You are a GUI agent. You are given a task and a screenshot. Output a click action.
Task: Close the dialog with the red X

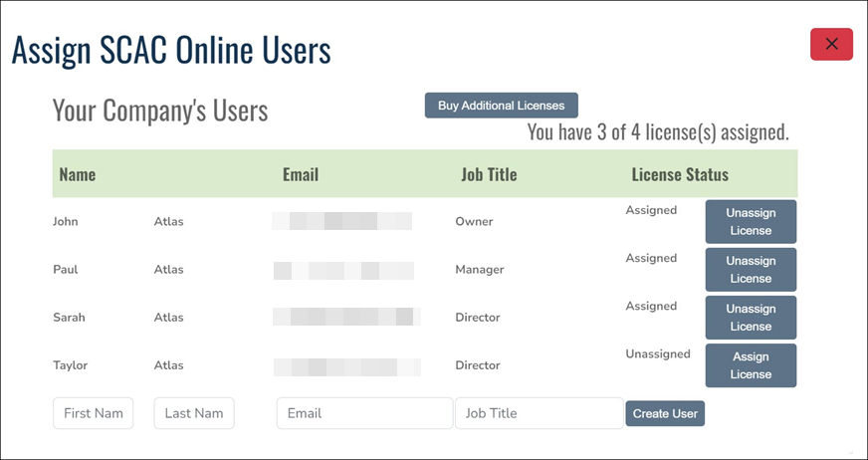pos(831,44)
